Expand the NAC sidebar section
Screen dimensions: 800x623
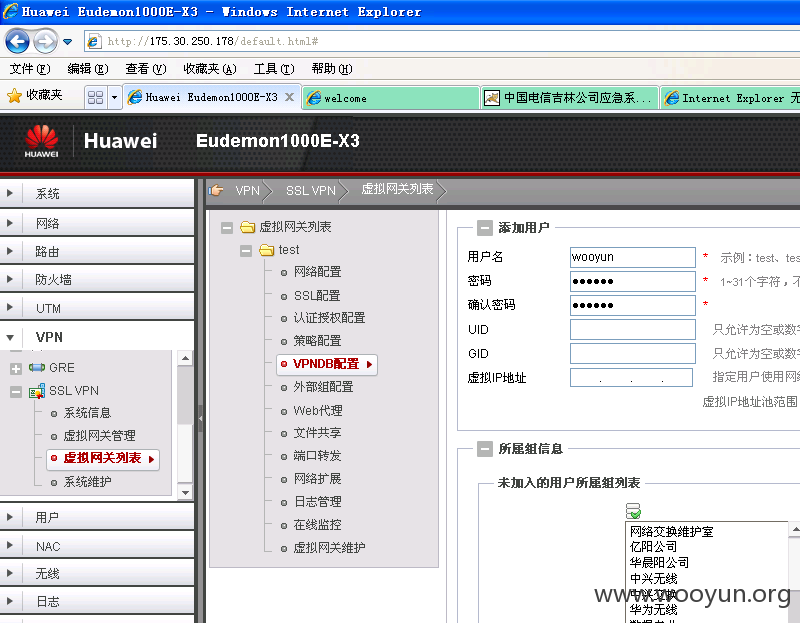click(x=97, y=546)
